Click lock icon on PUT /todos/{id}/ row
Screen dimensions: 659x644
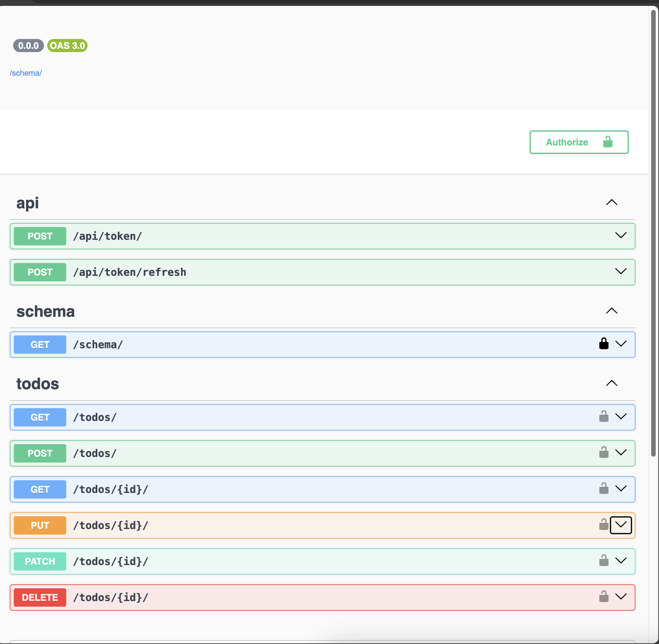(x=604, y=525)
